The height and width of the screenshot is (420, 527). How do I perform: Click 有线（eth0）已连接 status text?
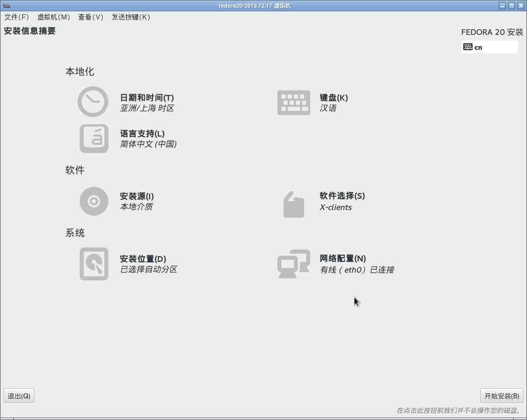(357, 270)
